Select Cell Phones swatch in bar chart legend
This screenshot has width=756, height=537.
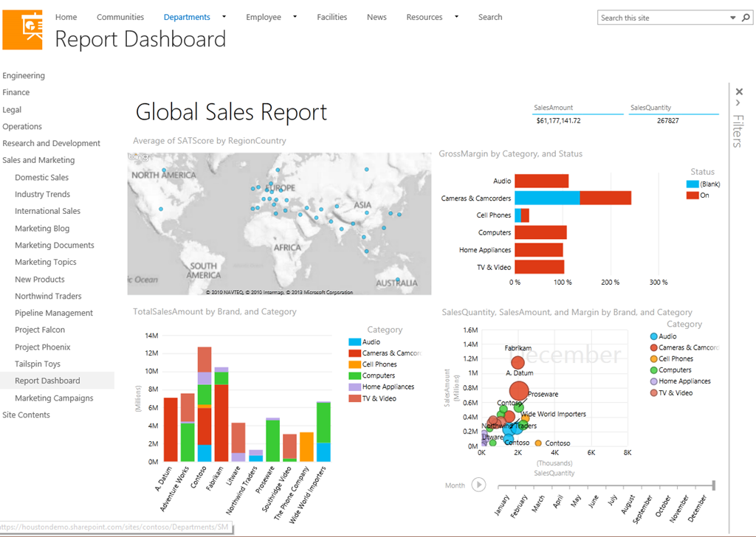tap(354, 364)
